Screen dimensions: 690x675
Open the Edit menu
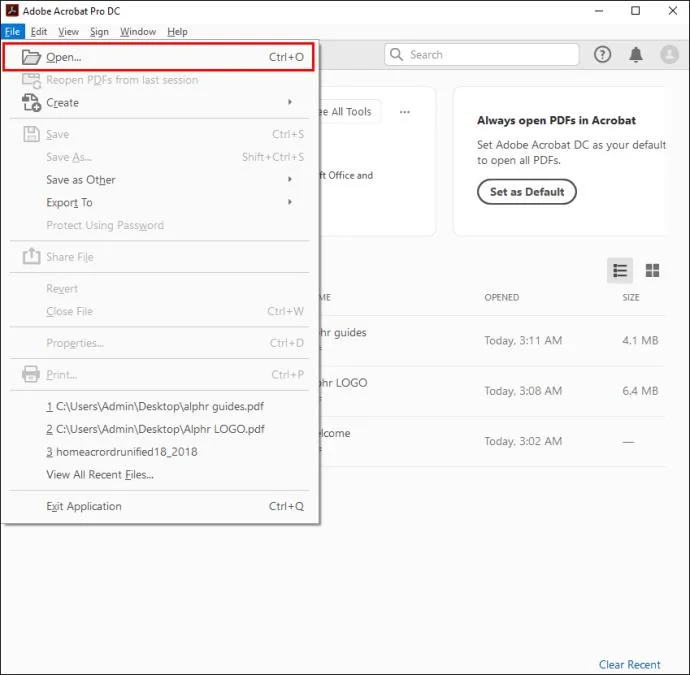(x=39, y=32)
